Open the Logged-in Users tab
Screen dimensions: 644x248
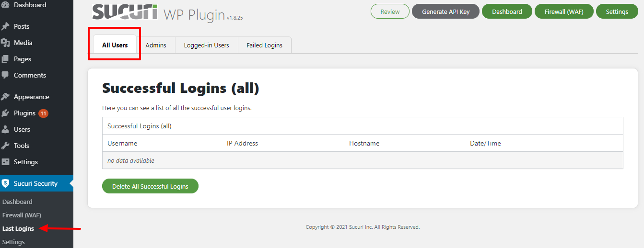tap(206, 45)
